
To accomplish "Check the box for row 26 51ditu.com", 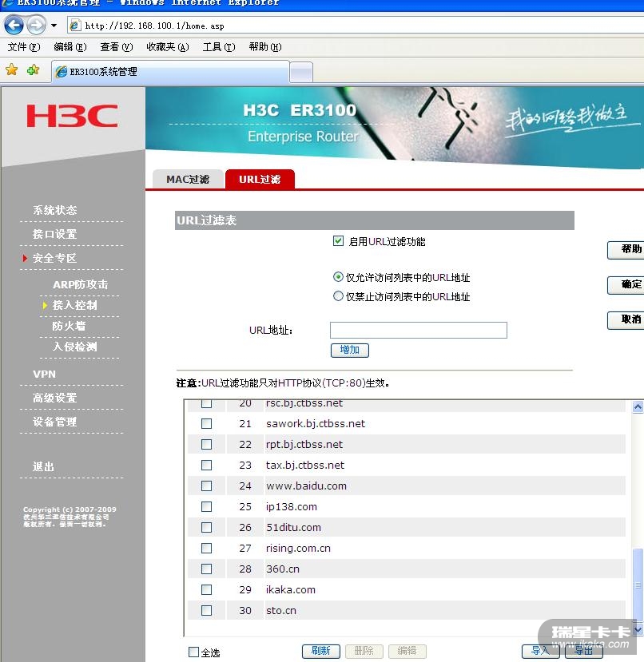I will [207, 527].
